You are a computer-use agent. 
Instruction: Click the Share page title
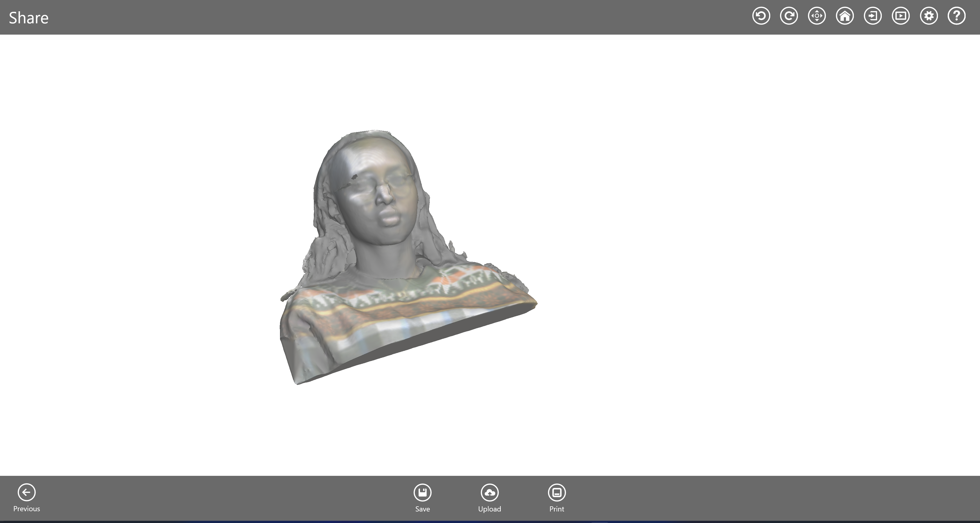(28, 18)
